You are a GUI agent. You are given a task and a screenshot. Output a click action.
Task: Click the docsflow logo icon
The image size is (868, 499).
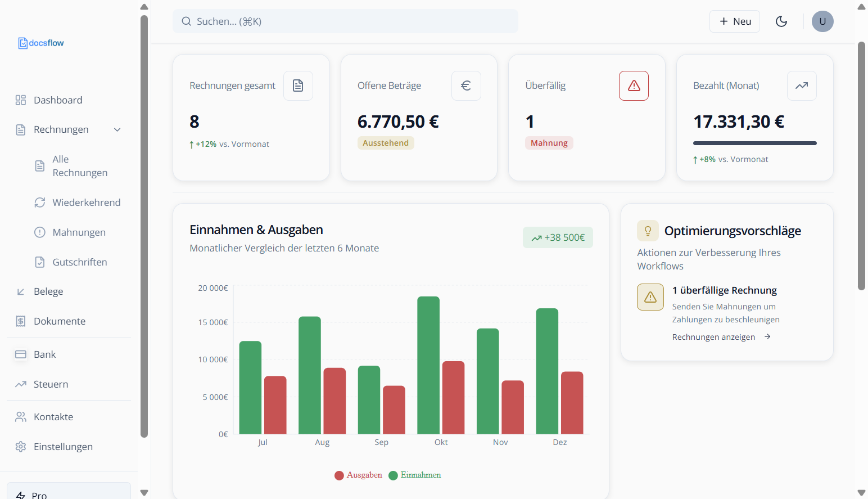coord(23,43)
